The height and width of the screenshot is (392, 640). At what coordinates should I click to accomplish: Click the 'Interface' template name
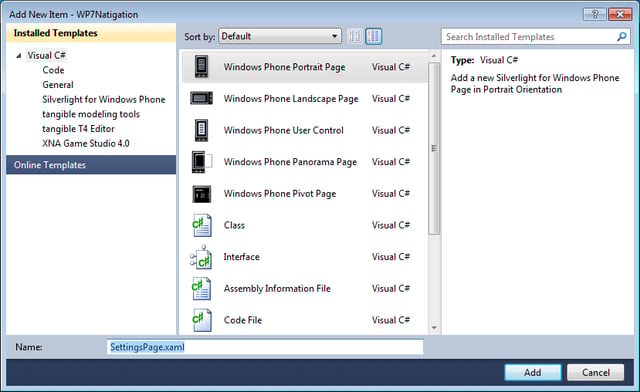click(x=242, y=257)
